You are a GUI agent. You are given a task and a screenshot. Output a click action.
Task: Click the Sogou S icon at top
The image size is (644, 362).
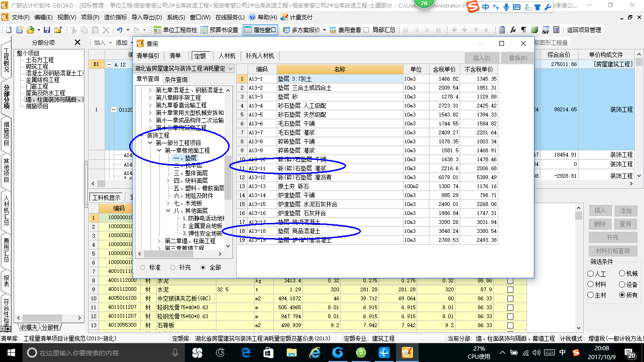(x=473, y=7)
